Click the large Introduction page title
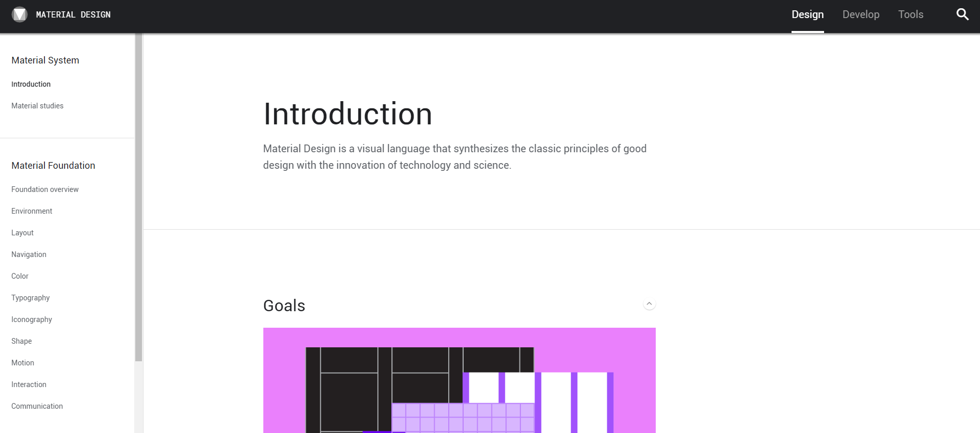980x433 pixels. click(x=348, y=114)
